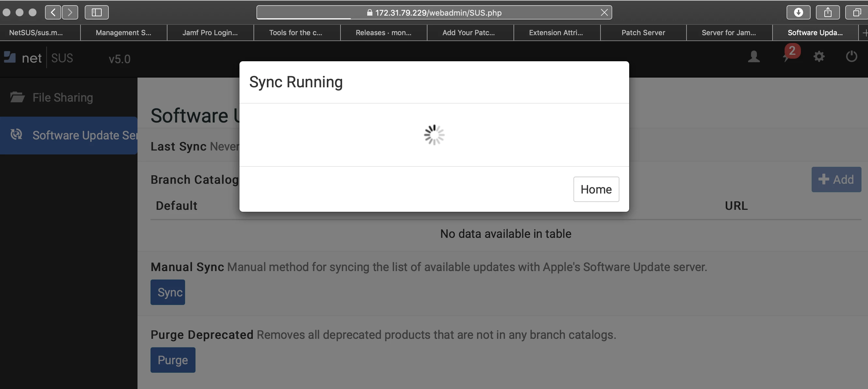Open the settings gear icon

coord(819,57)
